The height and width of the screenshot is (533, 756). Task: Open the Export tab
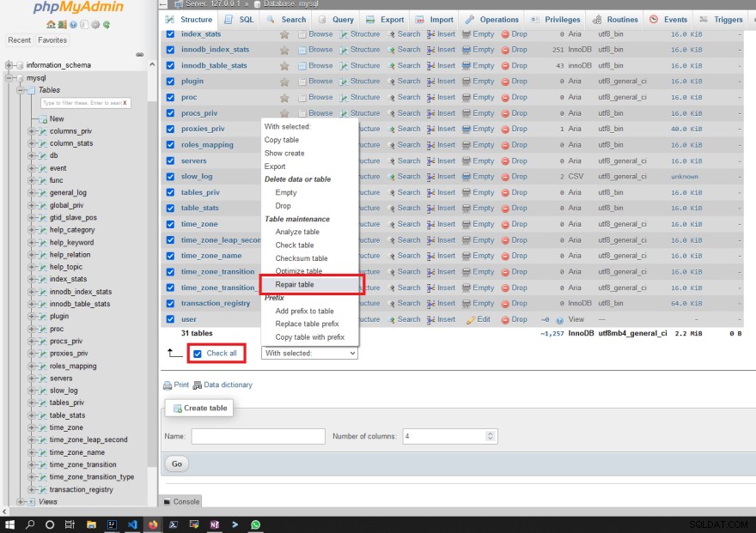[385, 20]
